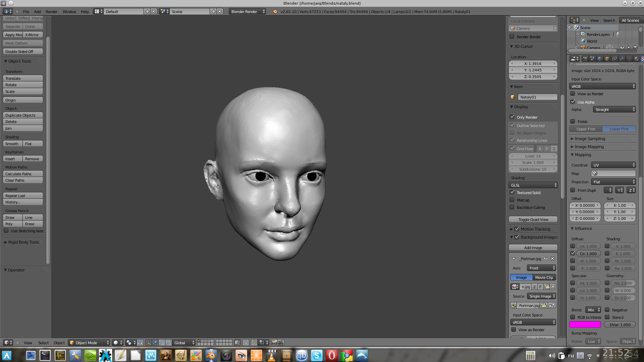Image resolution: width=644 pixels, height=362 pixels.
Task: Open the World properties globe tab
Action: 600,59
